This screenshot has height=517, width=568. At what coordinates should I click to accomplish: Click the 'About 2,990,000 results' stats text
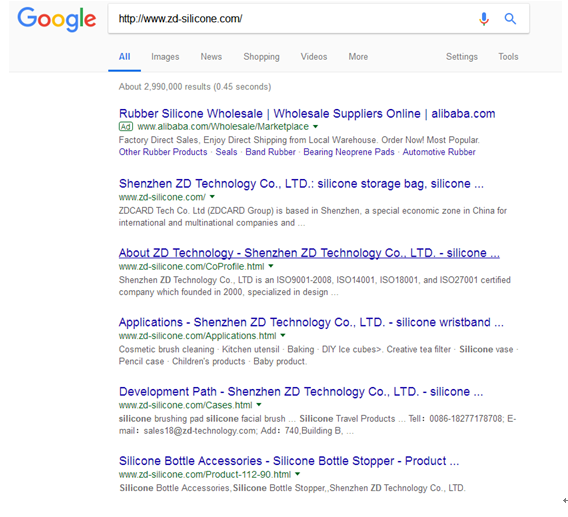(195, 87)
